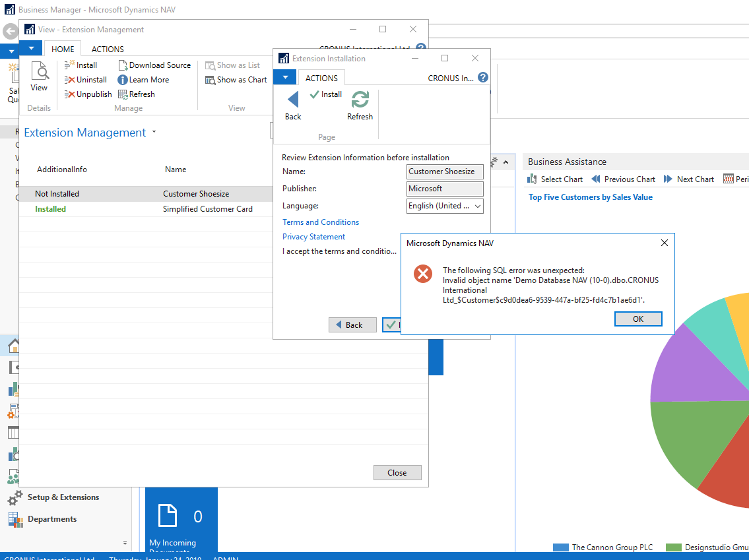This screenshot has height=560, width=749.
Task: Open Setup & Extensions in the navigation pane
Action: 63,497
